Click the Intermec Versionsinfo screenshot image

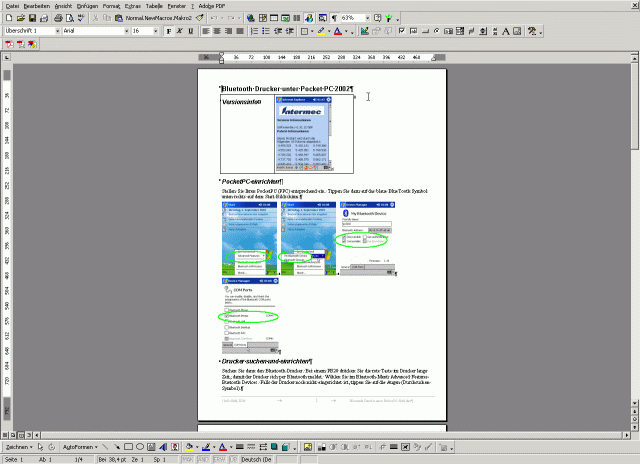pyautogui.click(x=303, y=133)
